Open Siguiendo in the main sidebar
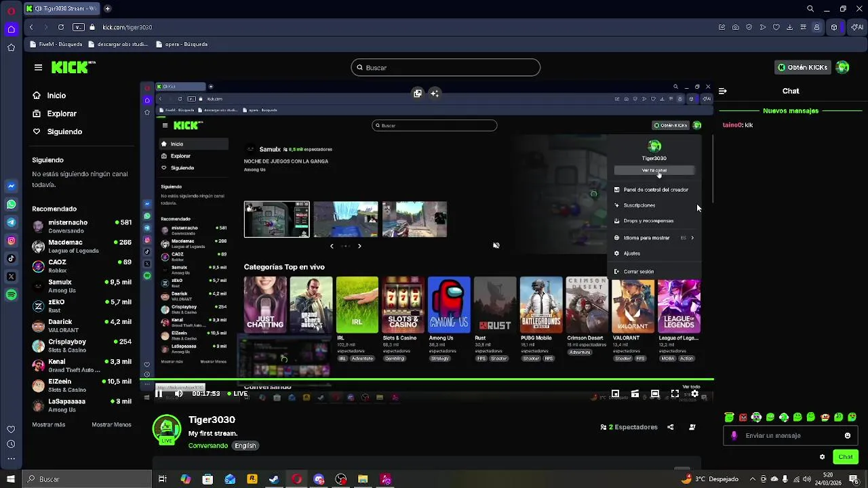 pos(64,131)
